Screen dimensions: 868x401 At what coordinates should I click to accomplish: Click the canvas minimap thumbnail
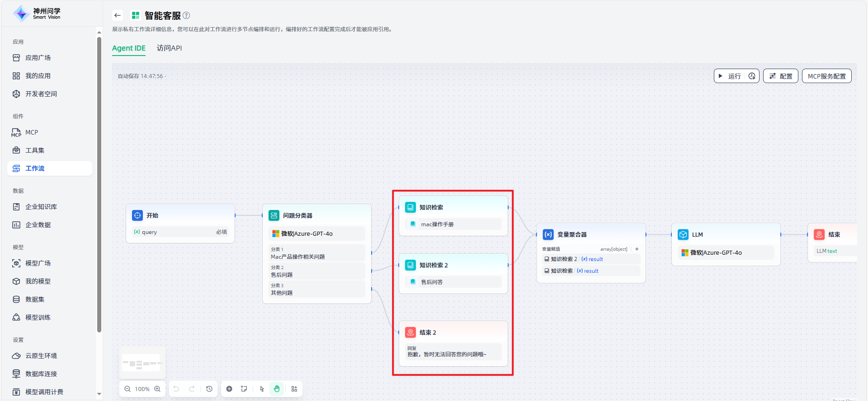click(142, 363)
